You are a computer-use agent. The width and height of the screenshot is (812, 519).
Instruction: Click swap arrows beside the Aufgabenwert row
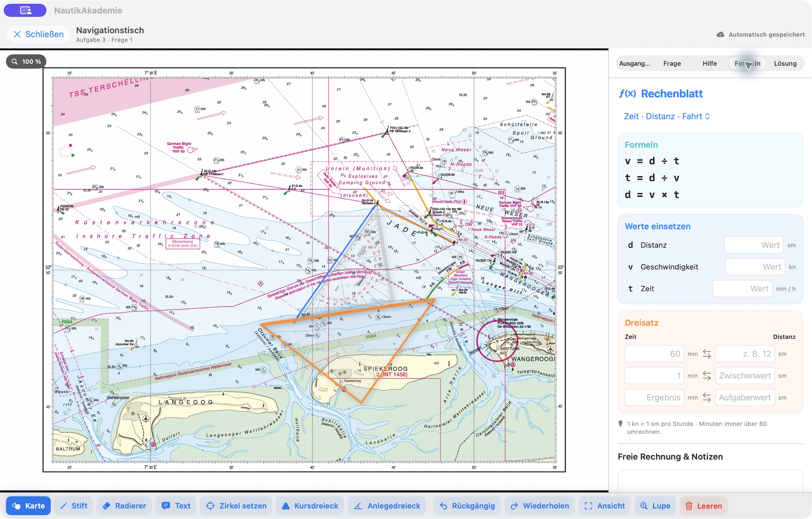(x=706, y=398)
